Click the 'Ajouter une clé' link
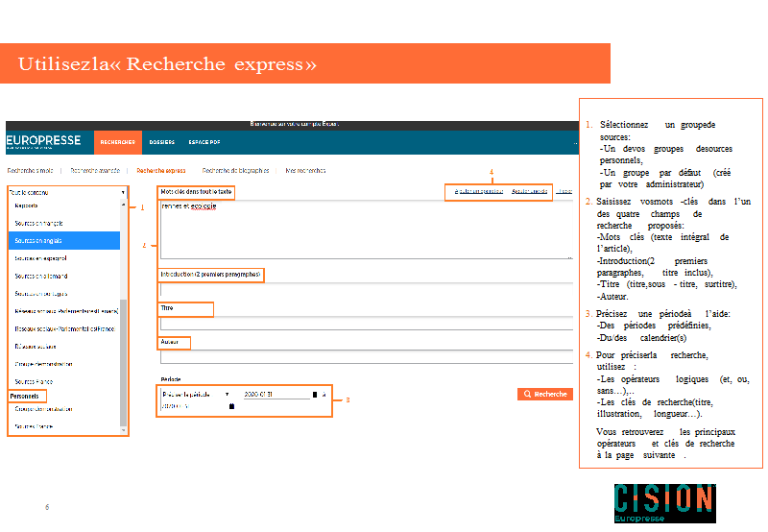Image resolution: width=768 pixels, height=532 pixels. pos(529,192)
